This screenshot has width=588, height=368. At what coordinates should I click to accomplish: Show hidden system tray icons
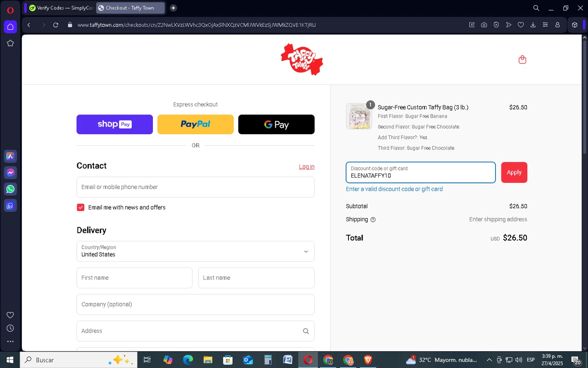(x=489, y=360)
